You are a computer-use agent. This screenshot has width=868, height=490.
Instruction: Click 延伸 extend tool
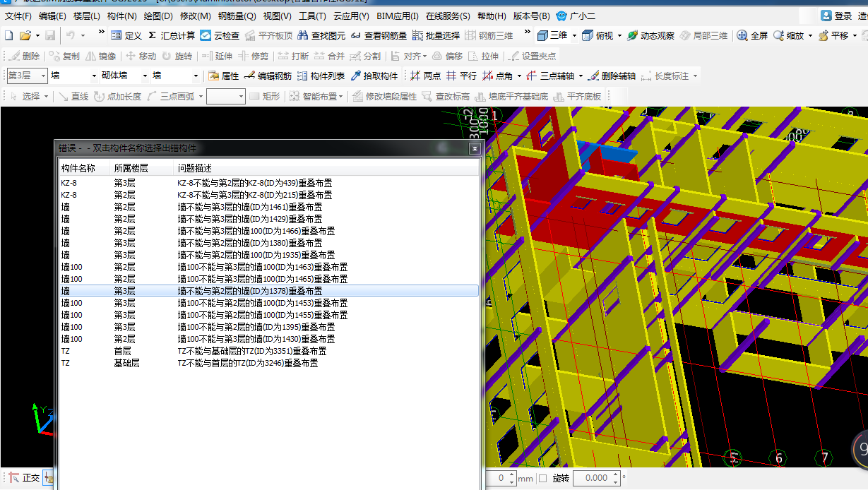tap(216, 56)
